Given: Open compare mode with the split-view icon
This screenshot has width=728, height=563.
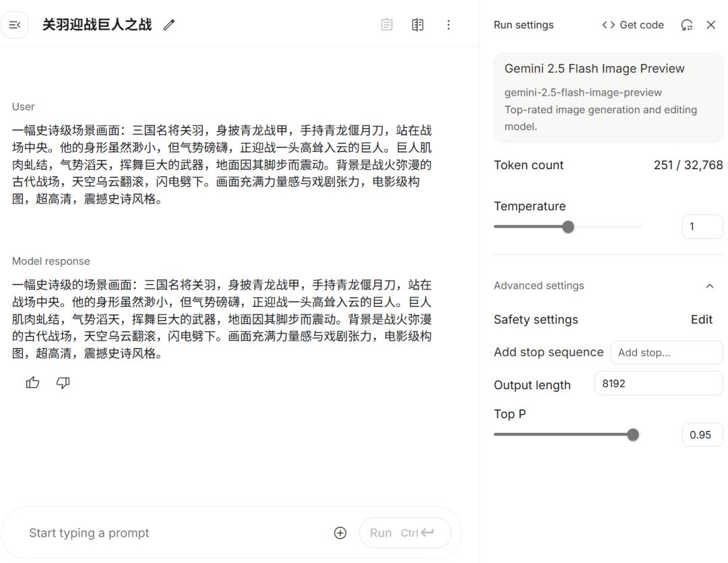Looking at the screenshot, I should (417, 24).
